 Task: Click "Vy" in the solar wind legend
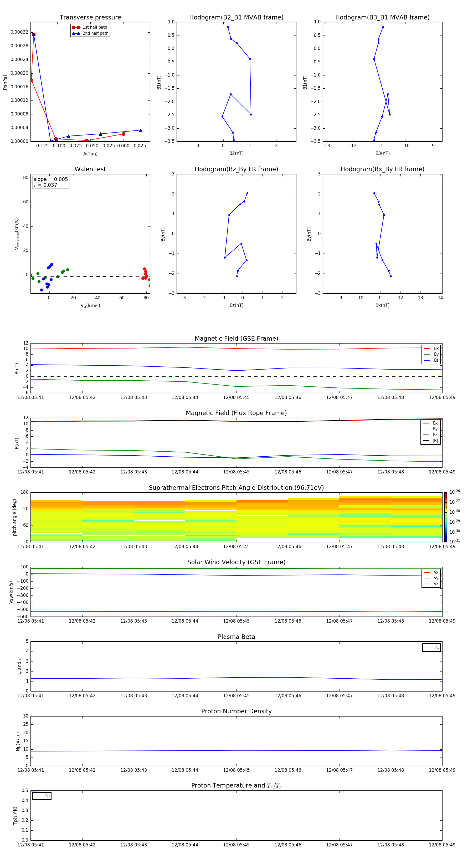pos(436,578)
